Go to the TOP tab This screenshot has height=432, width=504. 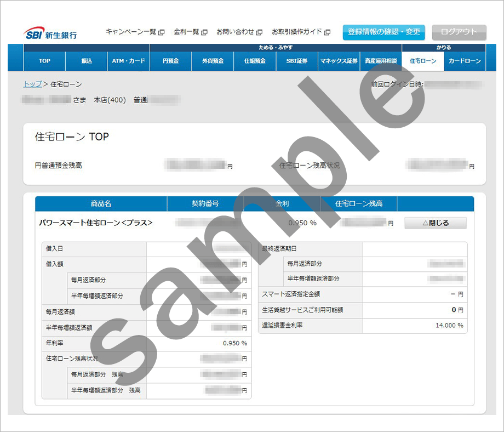[44, 61]
